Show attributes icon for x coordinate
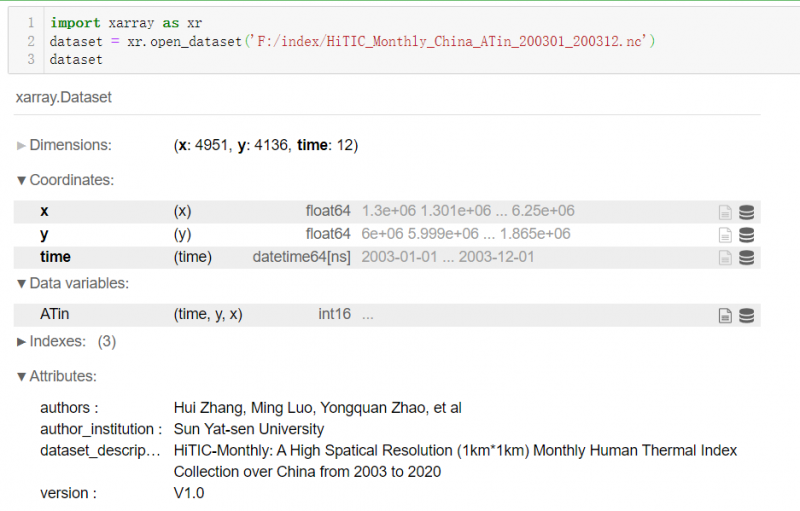800x511 pixels. pos(725,212)
